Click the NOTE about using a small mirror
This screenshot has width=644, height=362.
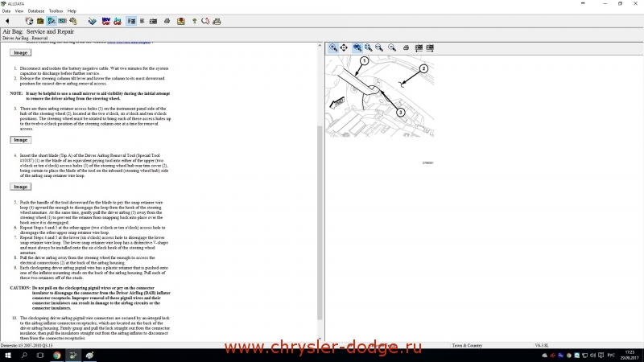90,96
